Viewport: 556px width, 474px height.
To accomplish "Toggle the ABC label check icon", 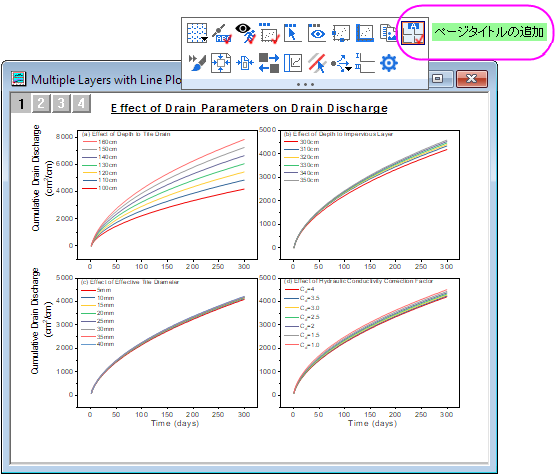I will click(222, 33).
